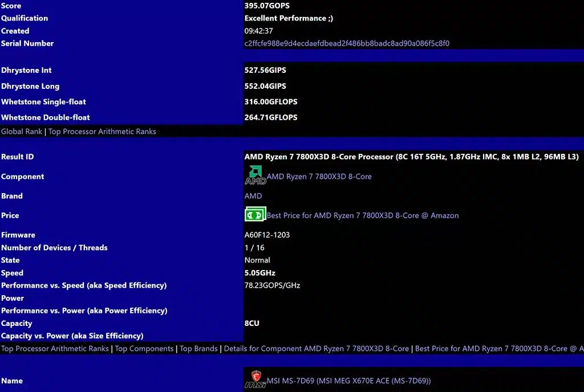Click the Result ID label

tap(18, 157)
